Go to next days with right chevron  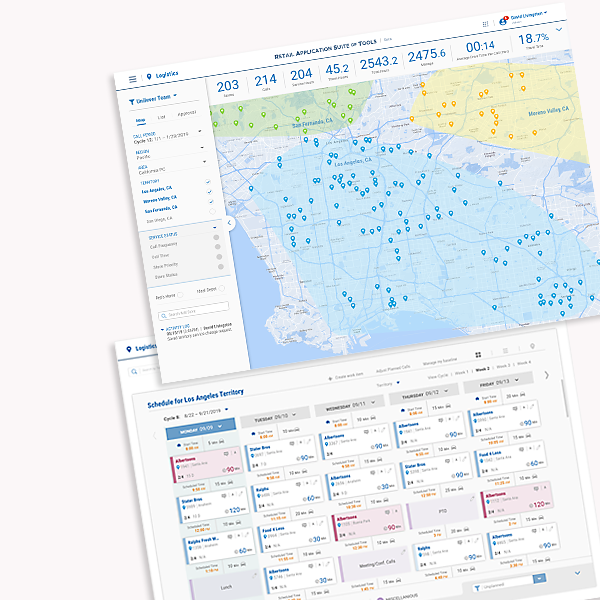click(x=546, y=375)
